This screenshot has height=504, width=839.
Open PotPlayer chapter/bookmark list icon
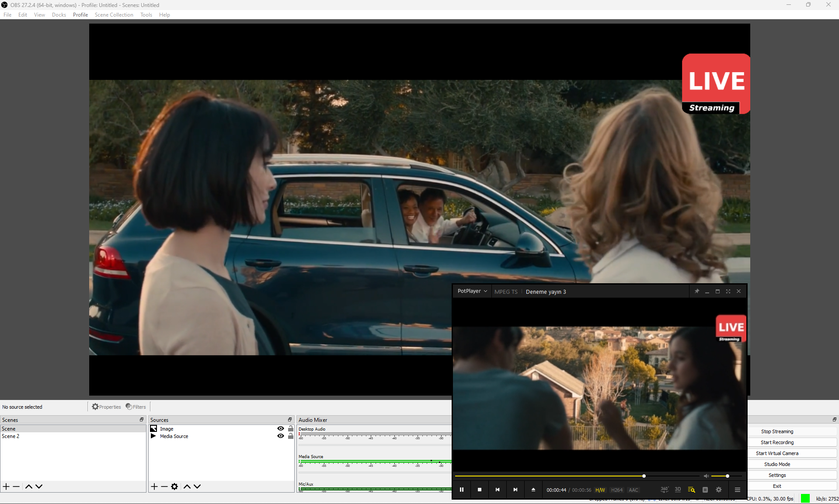[705, 490]
